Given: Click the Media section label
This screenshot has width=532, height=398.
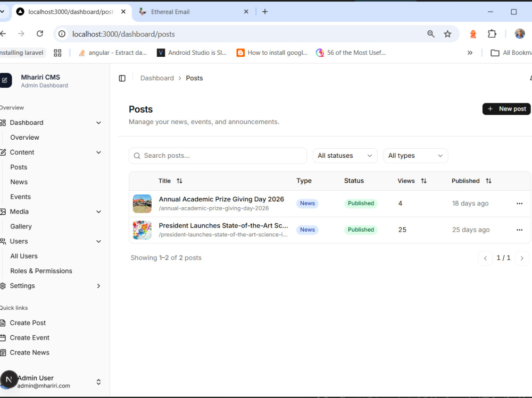Looking at the screenshot, I should [19, 211].
